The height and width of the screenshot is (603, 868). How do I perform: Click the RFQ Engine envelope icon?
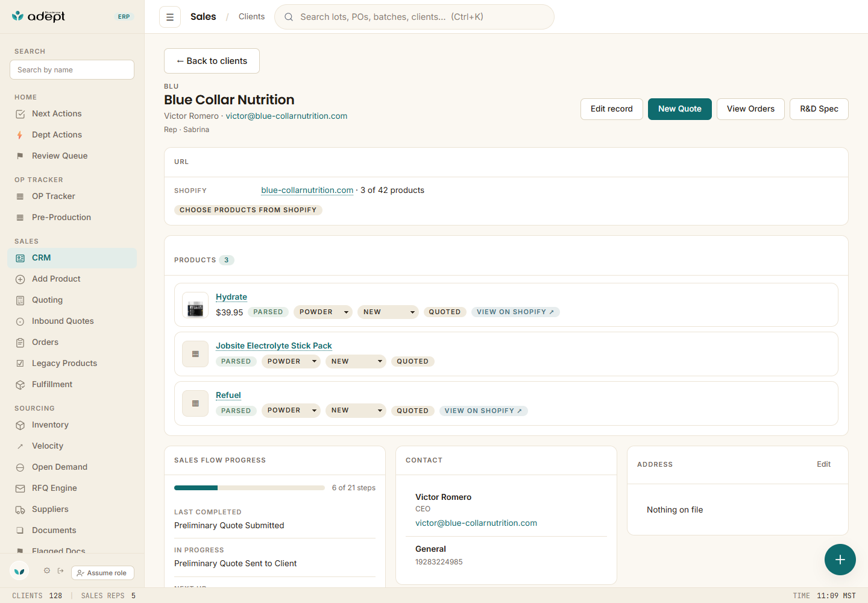tap(20, 488)
